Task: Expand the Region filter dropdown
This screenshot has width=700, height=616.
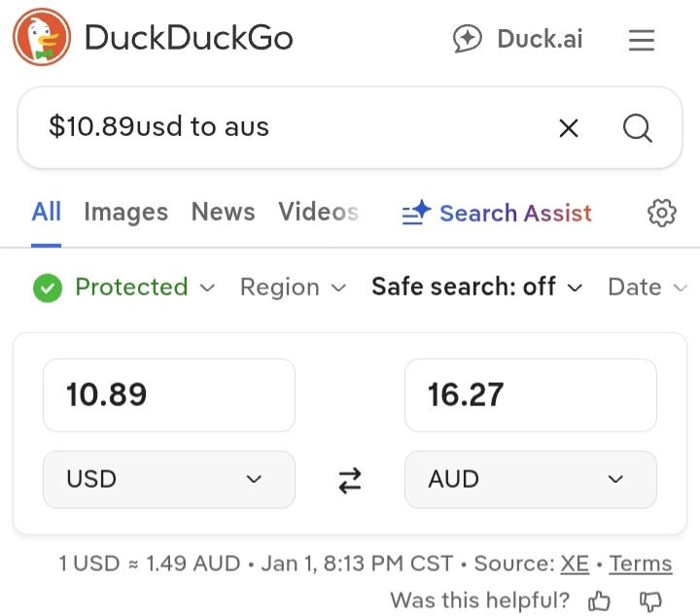Action: [293, 288]
